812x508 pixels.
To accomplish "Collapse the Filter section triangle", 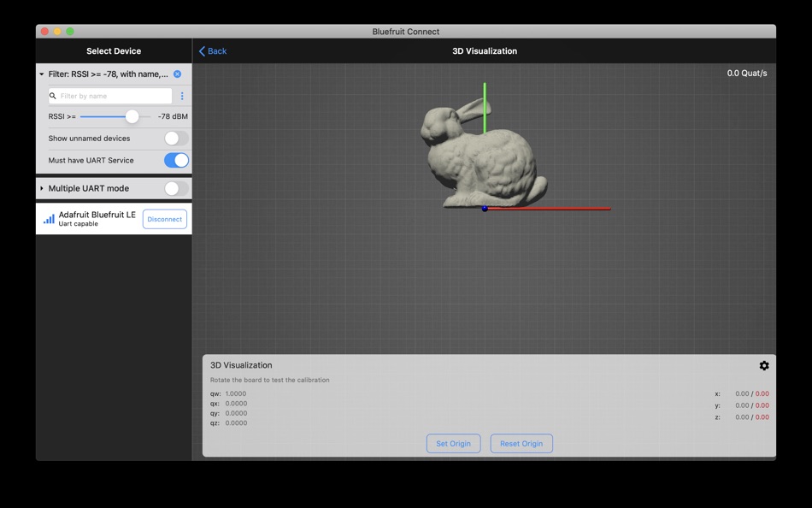I will (x=41, y=74).
